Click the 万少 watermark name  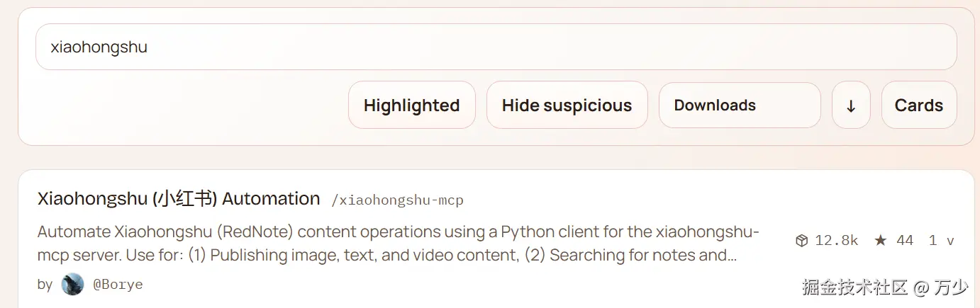pos(951,287)
